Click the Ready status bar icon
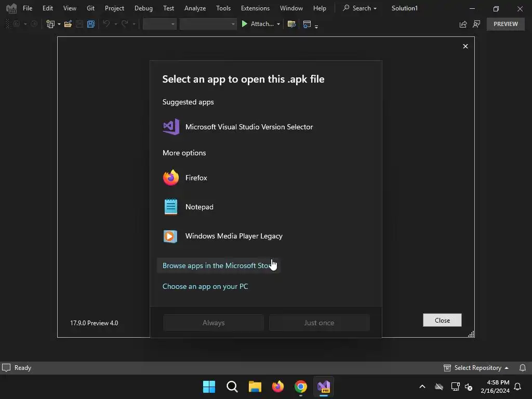Screen dimensions: 532x399 (6, 368)
